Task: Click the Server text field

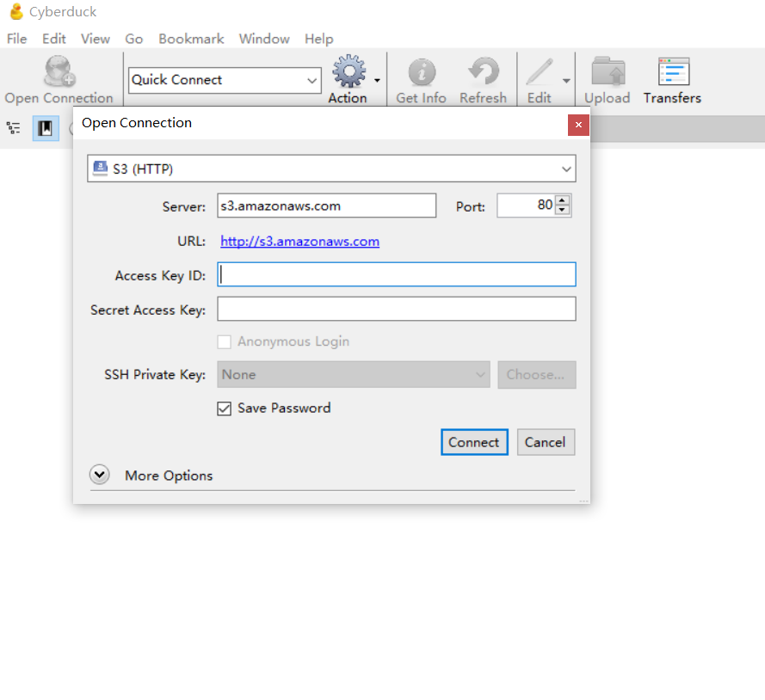Action: tap(326, 206)
